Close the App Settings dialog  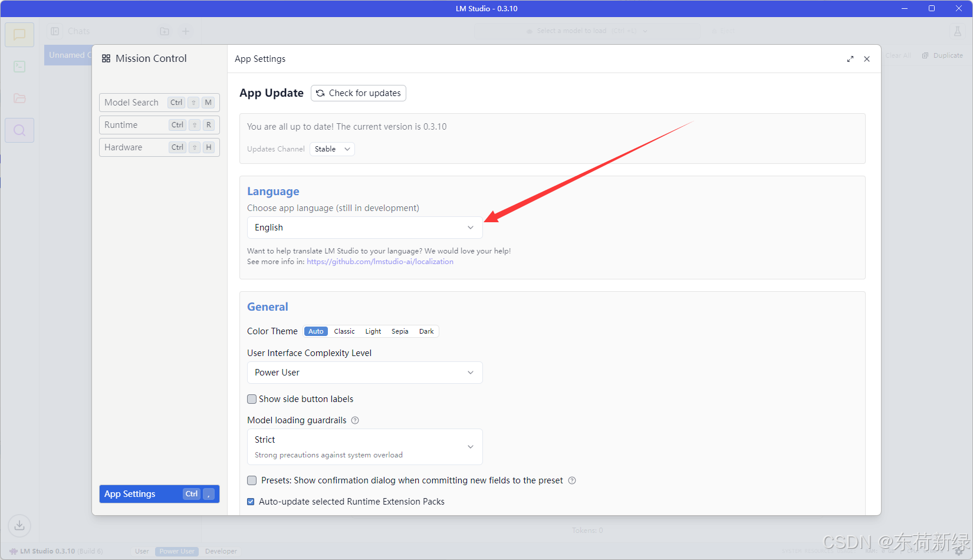867,59
